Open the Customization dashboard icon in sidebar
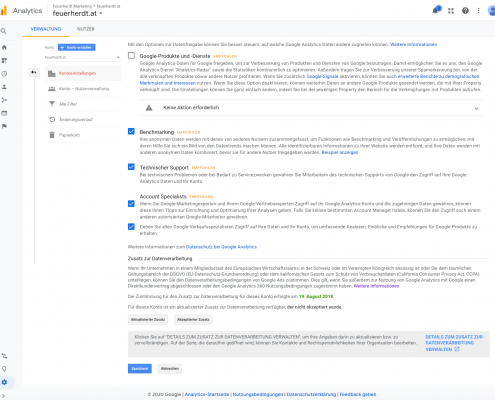This screenshot has width=495, height=400. pos(4,60)
